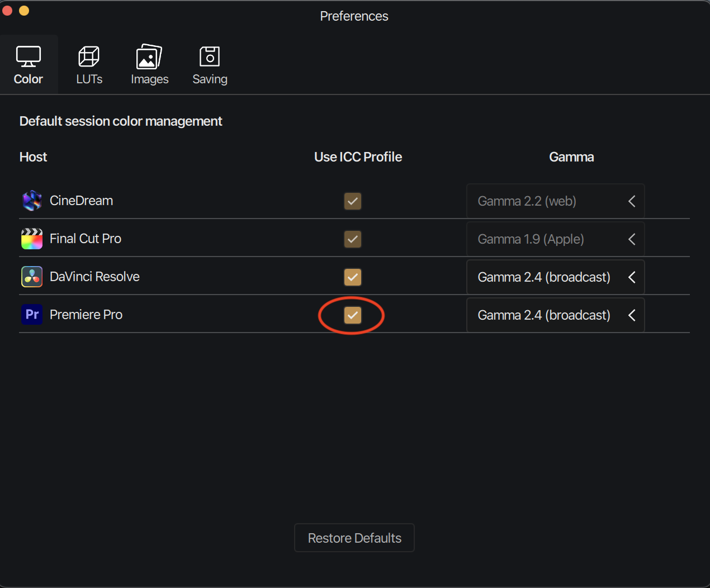Open the CineDream Gamma 2.2 (web) dropdown

555,201
